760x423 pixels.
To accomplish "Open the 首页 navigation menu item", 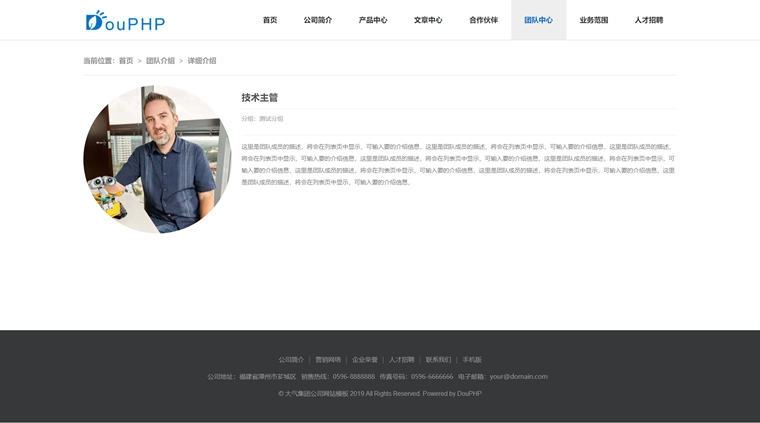I will tap(270, 20).
